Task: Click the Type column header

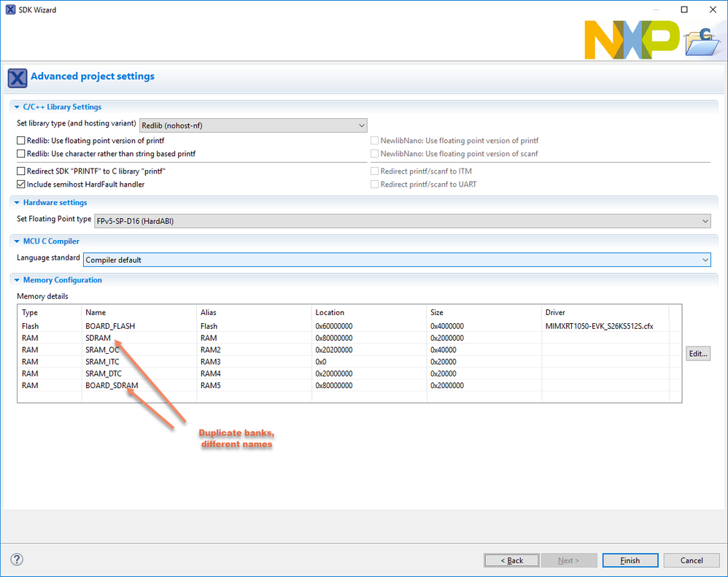Action: coord(50,312)
